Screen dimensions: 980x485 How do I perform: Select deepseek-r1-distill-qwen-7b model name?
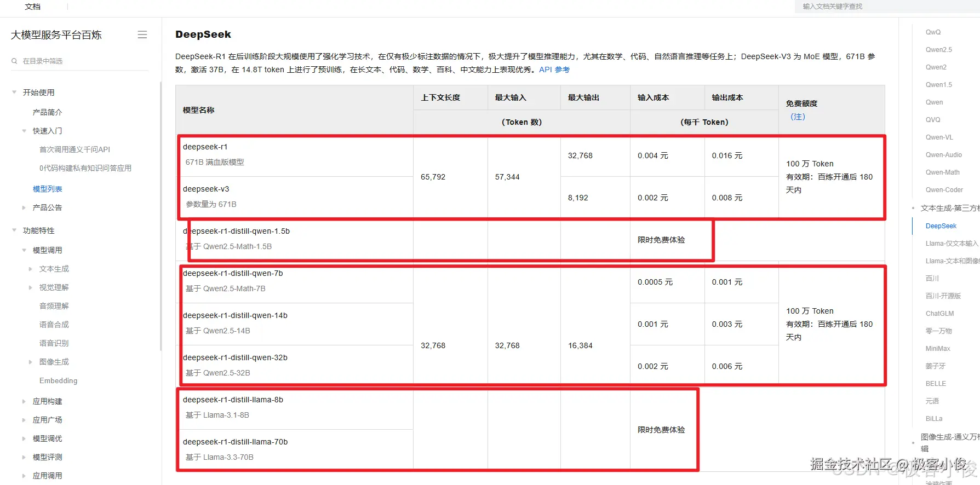coord(233,273)
